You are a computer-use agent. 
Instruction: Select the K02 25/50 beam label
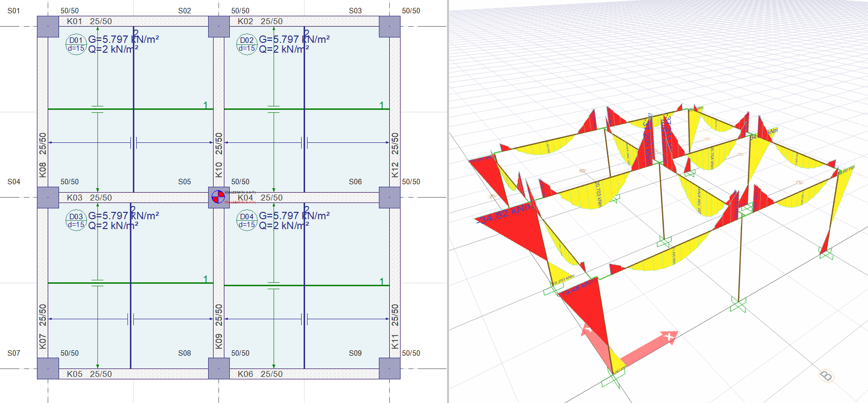click(x=260, y=21)
